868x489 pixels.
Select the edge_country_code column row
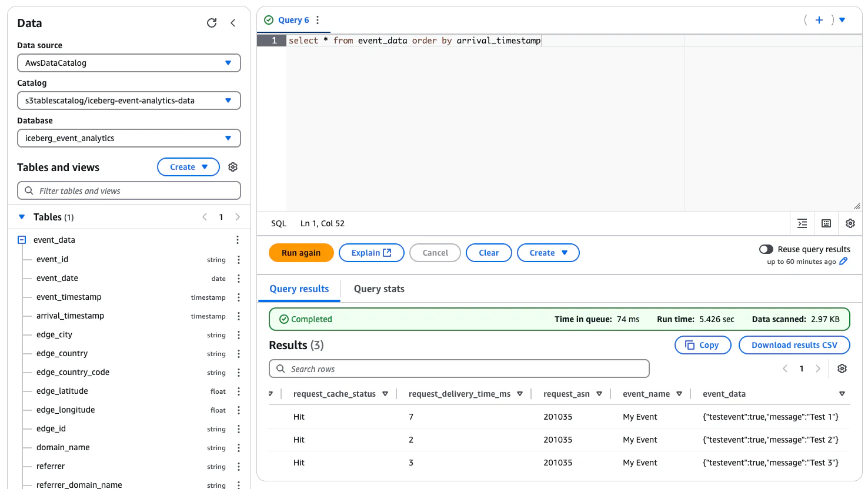(129, 373)
